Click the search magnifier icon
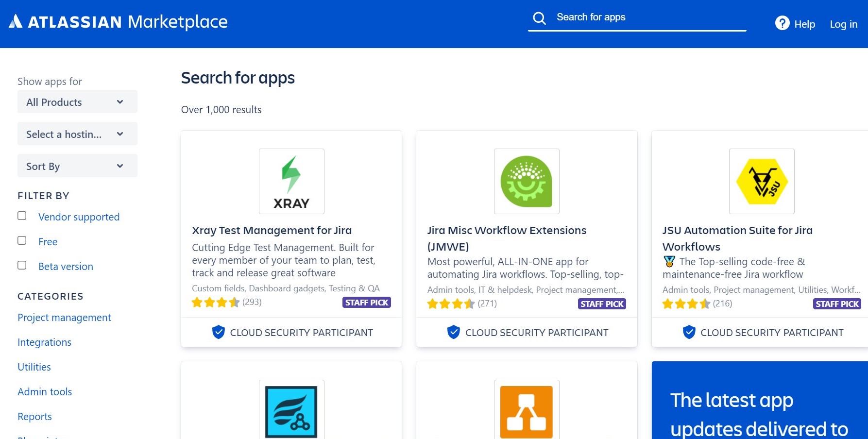This screenshot has width=868, height=439. click(x=539, y=18)
